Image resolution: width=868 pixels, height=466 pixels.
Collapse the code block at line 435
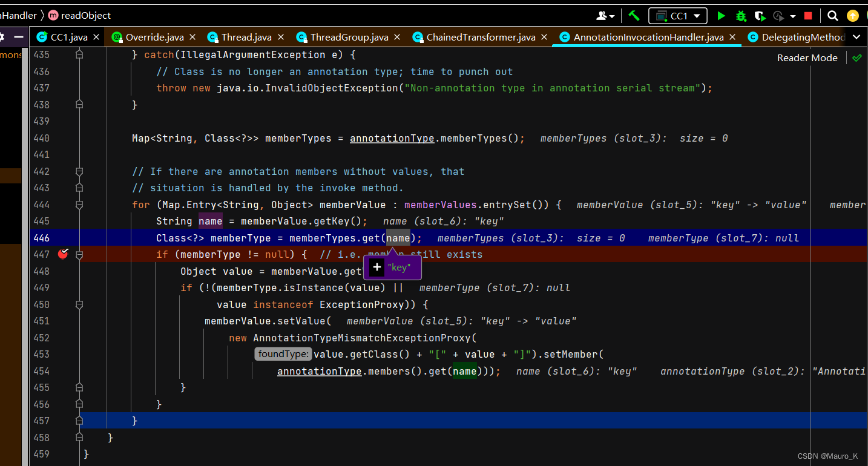(x=79, y=54)
